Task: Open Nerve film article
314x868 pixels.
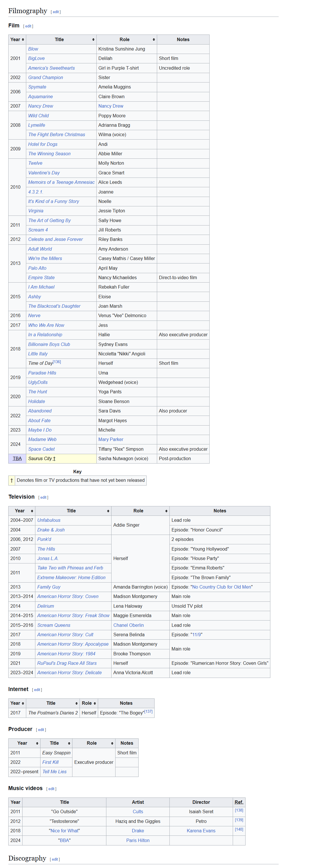Action: (34, 315)
